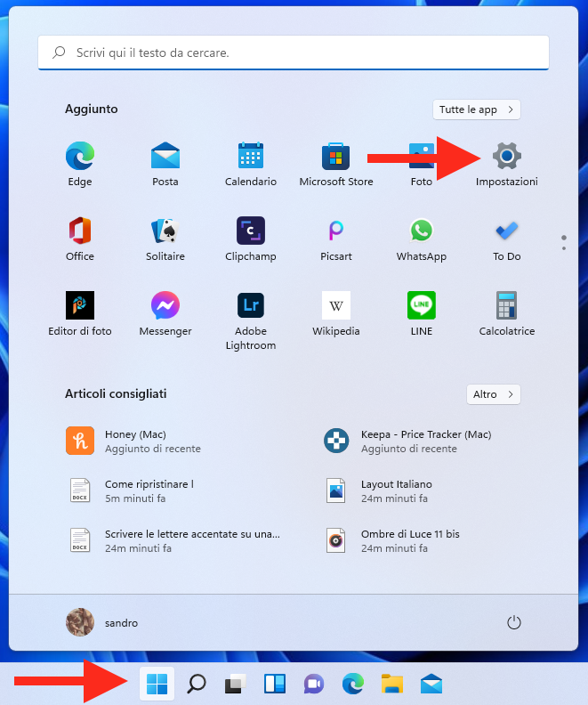Open Task View in the taskbar
Image resolution: width=588 pixels, height=705 pixels.
pyautogui.click(x=236, y=684)
